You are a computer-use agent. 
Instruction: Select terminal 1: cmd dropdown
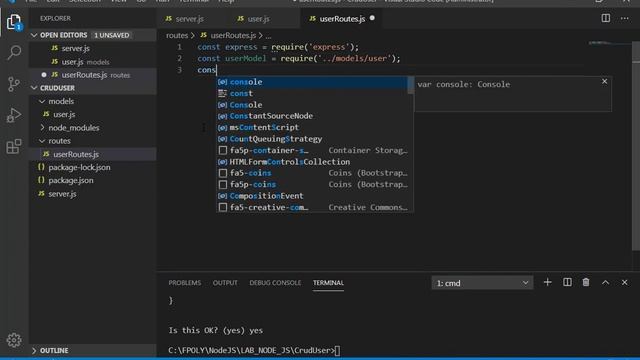[482, 283]
